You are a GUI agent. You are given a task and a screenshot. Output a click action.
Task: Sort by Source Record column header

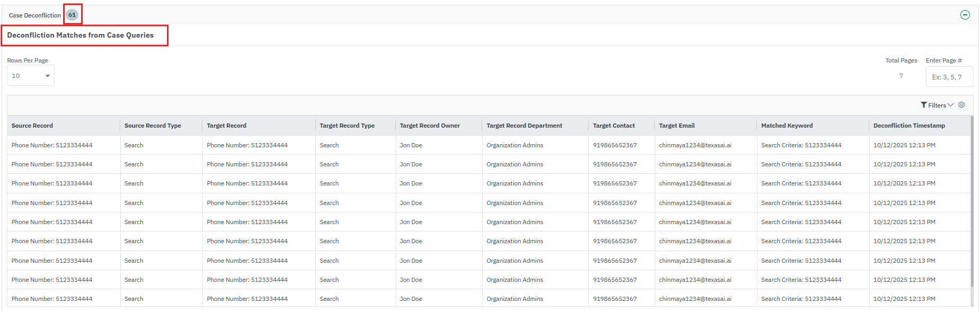pos(32,126)
